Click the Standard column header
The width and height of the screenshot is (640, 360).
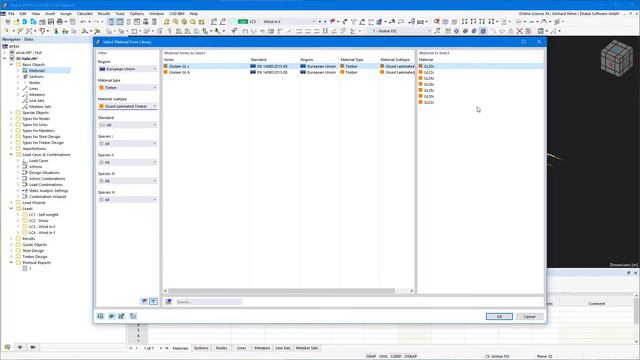click(274, 60)
